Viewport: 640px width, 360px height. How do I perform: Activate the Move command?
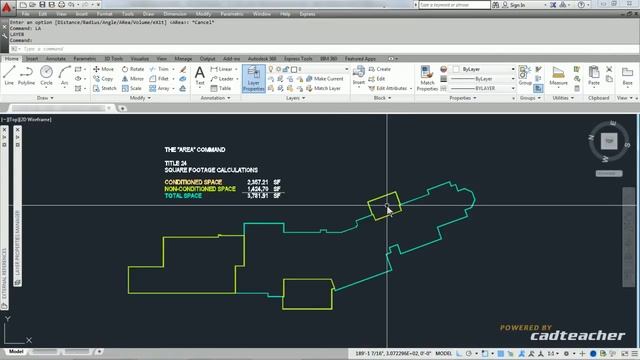(x=103, y=69)
